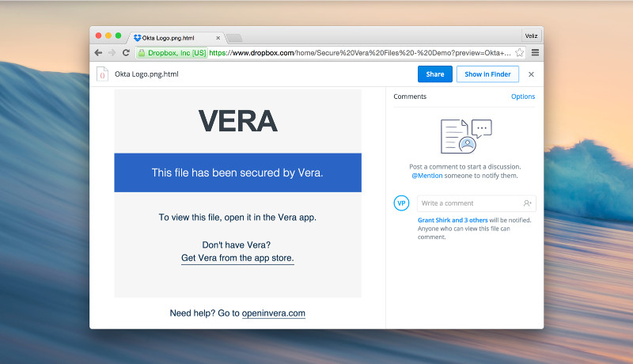Screen dimensions: 633x364
Task: Select the Okta Logo.png.html browser tab
Action: (x=176, y=38)
